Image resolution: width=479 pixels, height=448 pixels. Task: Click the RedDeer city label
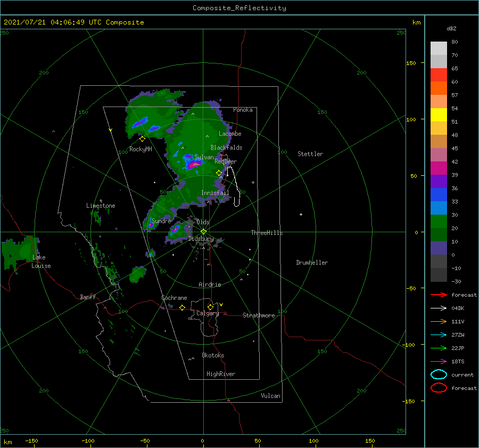point(226,161)
